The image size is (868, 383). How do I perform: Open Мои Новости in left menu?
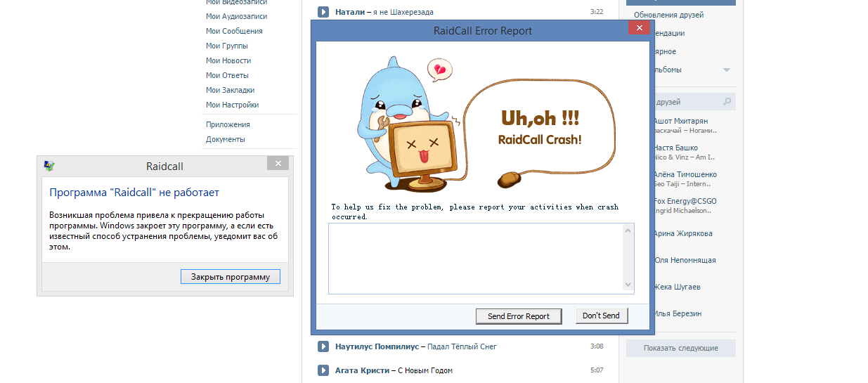(228, 60)
